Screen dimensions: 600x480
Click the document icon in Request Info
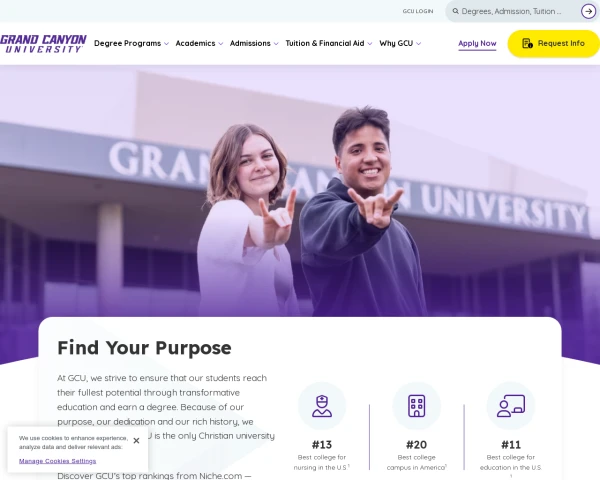pyautogui.click(x=527, y=43)
